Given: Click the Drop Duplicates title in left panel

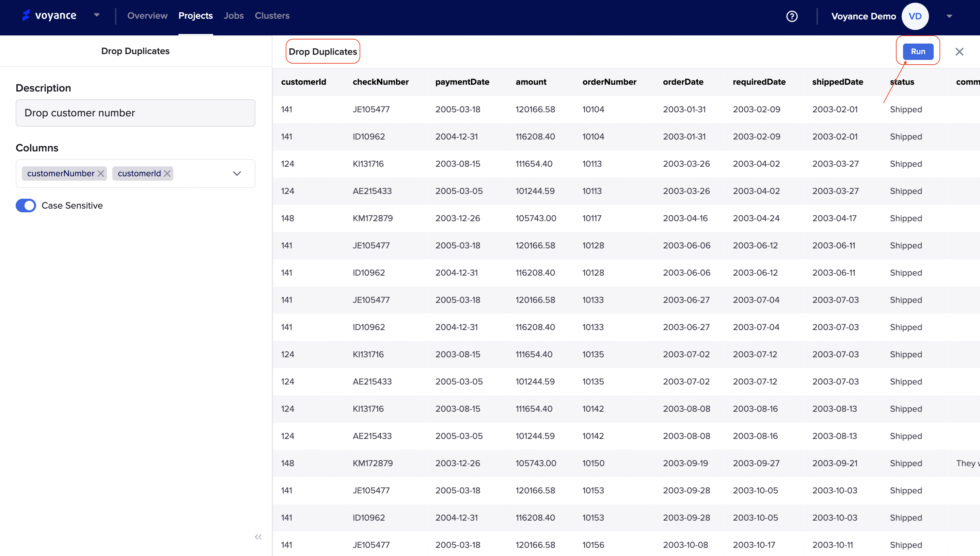Looking at the screenshot, I should pos(135,51).
